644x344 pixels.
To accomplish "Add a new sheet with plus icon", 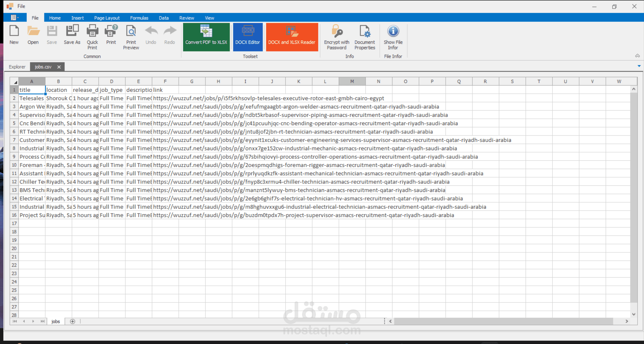I will 72,321.
